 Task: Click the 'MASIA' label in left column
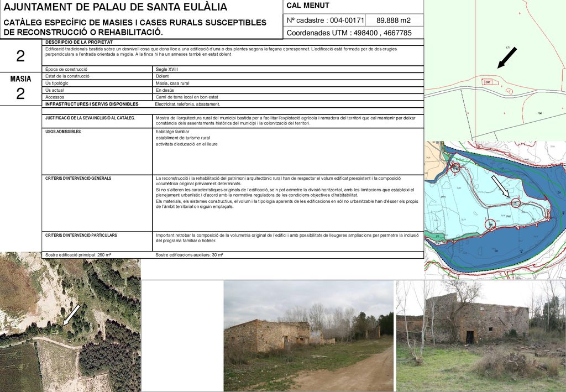pyautogui.click(x=20, y=79)
